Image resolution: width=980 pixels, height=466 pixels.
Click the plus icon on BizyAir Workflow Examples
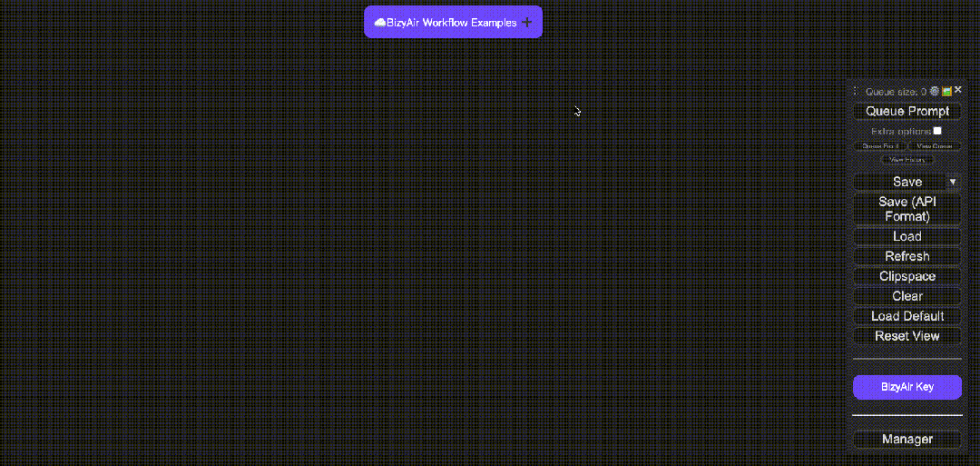tap(527, 22)
